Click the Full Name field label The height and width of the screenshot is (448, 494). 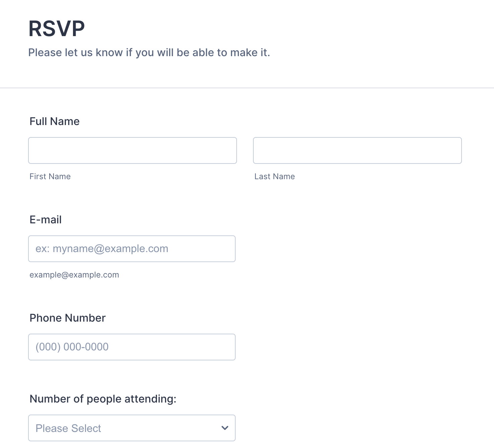coord(55,121)
